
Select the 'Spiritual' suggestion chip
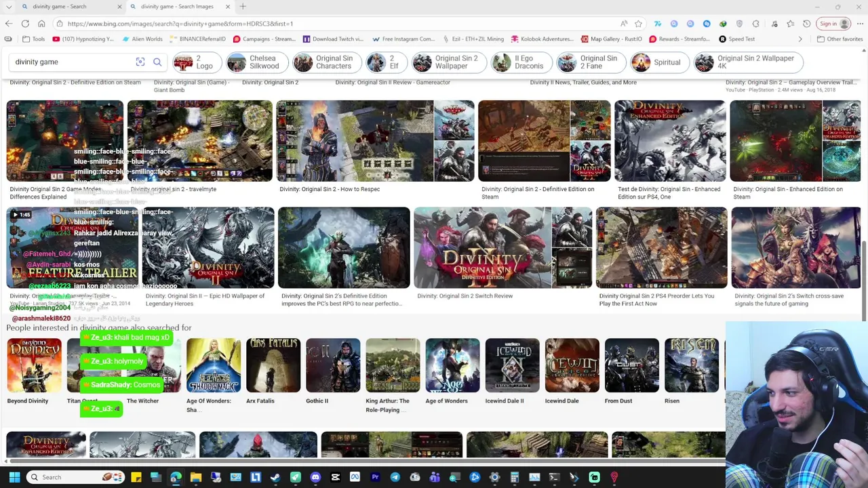(658, 62)
